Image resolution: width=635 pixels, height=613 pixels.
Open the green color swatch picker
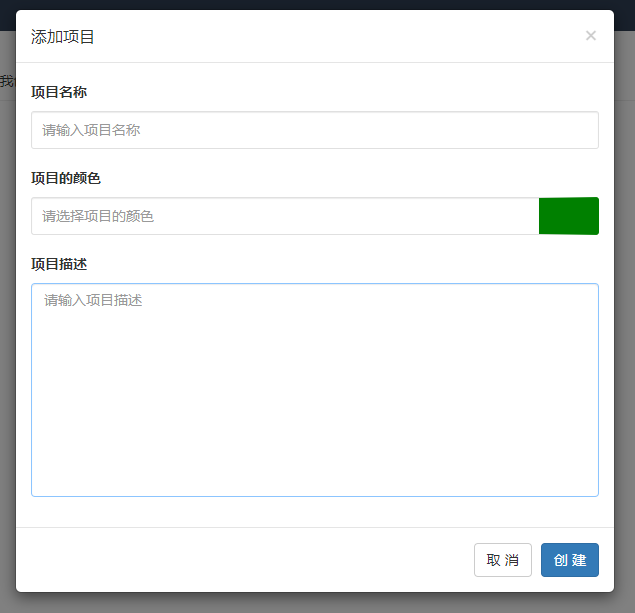pos(568,216)
